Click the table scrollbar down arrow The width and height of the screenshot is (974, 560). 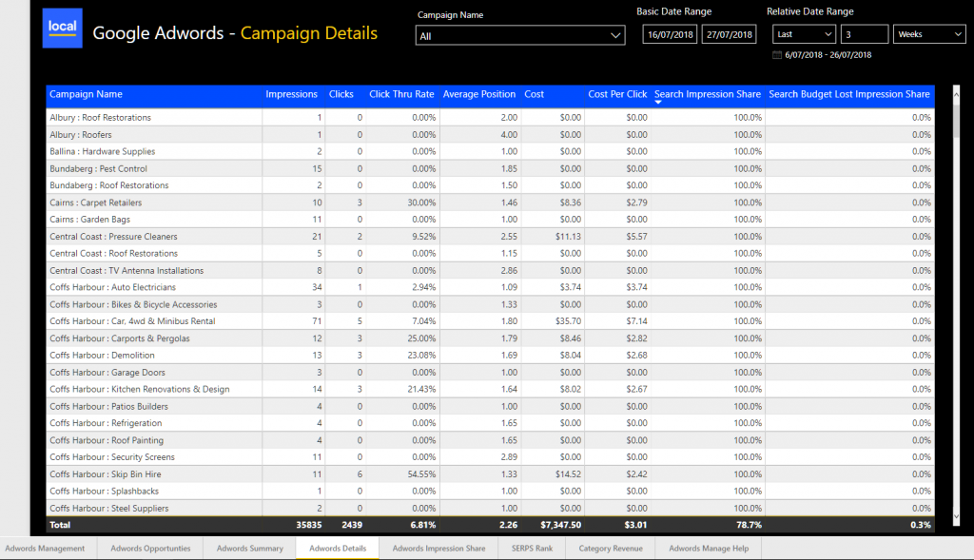956,516
